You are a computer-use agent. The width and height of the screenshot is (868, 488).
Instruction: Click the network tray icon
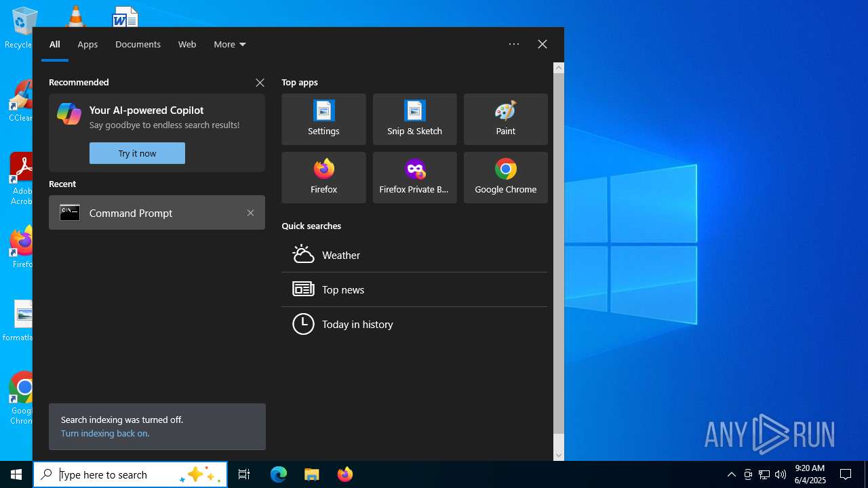point(764,474)
